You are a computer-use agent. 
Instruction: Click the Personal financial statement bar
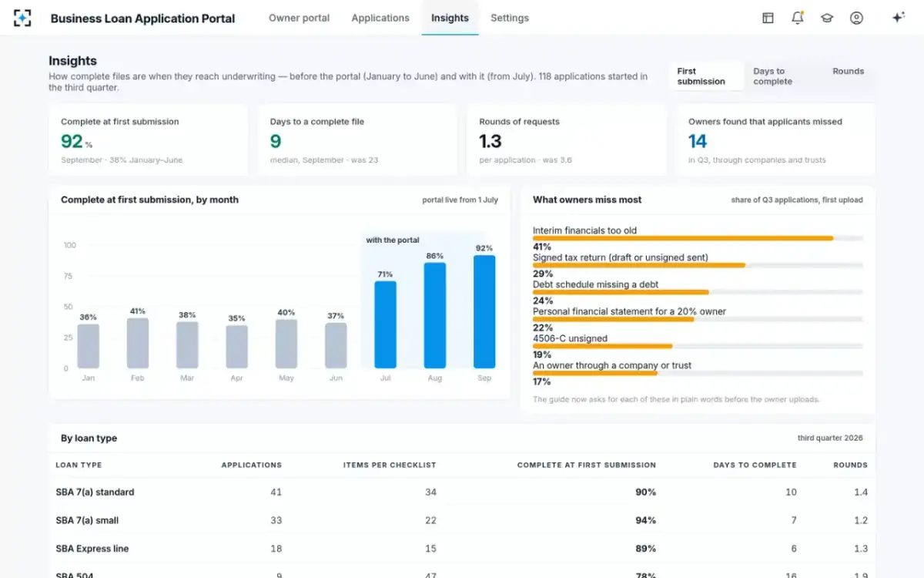tap(698, 319)
